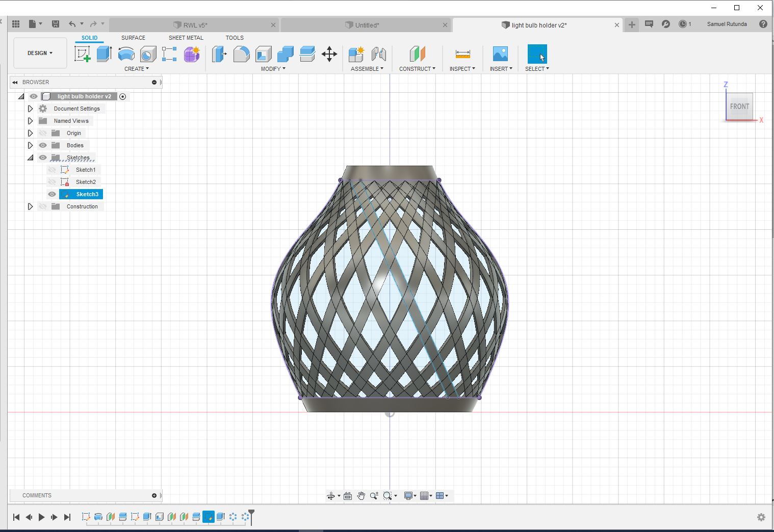The height and width of the screenshot is (532, 774).
Task: Switch to the Untitled* document tab
Action: pos(366,25)
